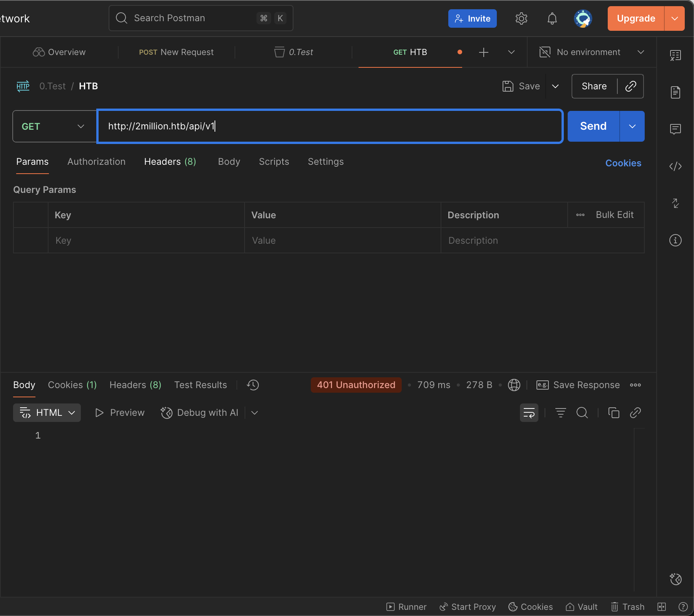Click Debug with AI
The image size is (694, 616).
point(199,413)
